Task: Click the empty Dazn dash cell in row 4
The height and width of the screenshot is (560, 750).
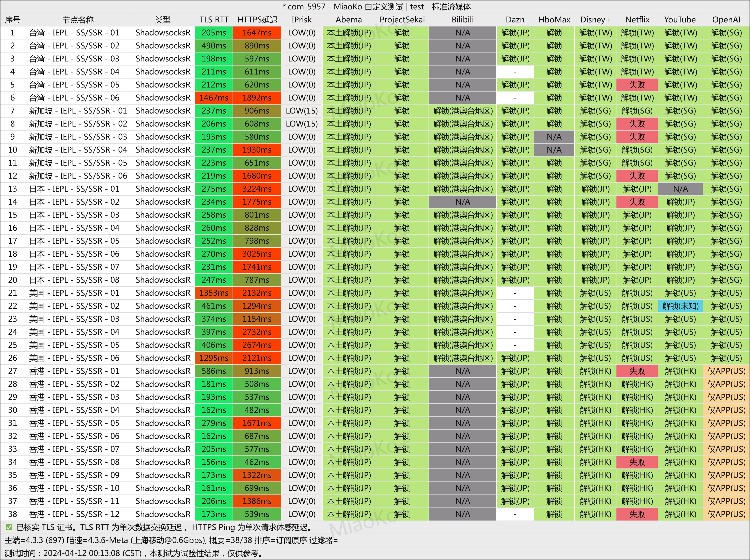Action: (515, 72)
